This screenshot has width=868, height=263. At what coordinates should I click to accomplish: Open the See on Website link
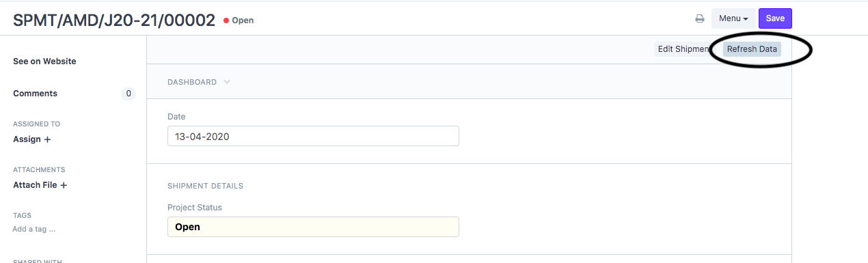44,61
